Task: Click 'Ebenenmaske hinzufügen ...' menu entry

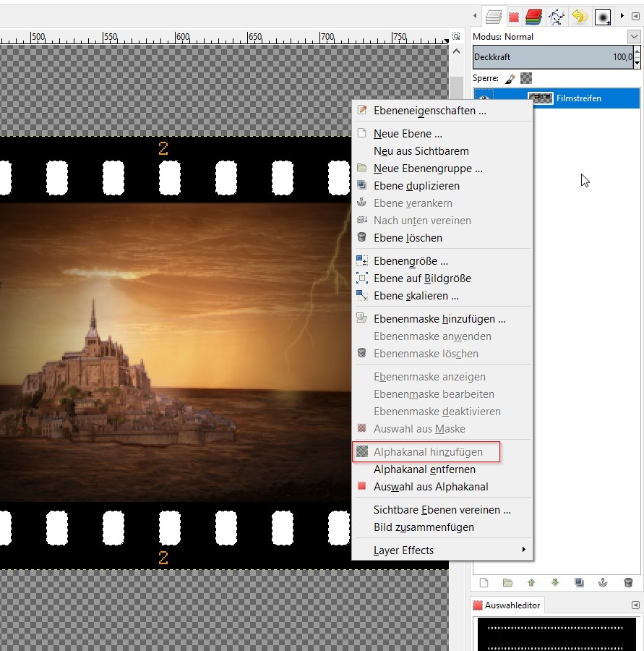Action: pos(439,319)
